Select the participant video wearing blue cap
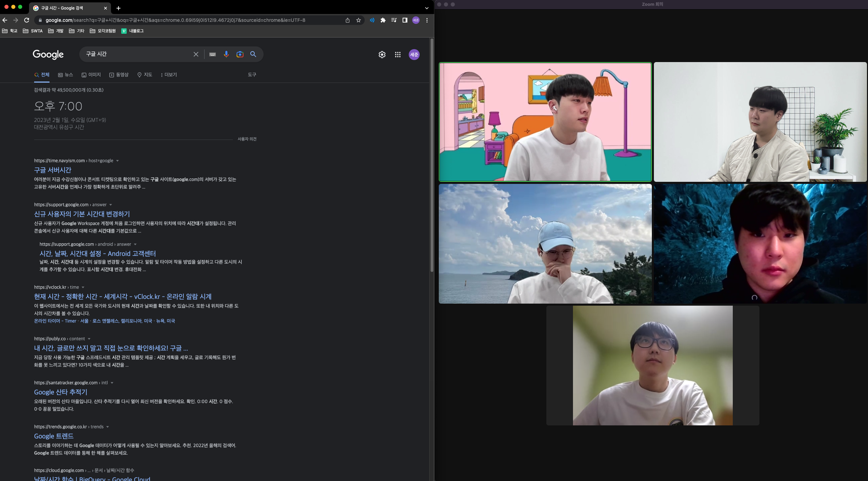Viewport: 868px width, 481px height. [545, 244]
